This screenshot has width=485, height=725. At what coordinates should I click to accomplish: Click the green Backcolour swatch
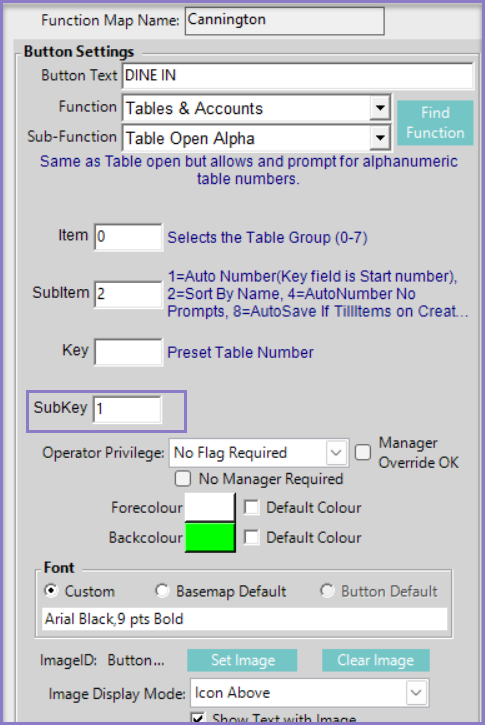point(210,537)
